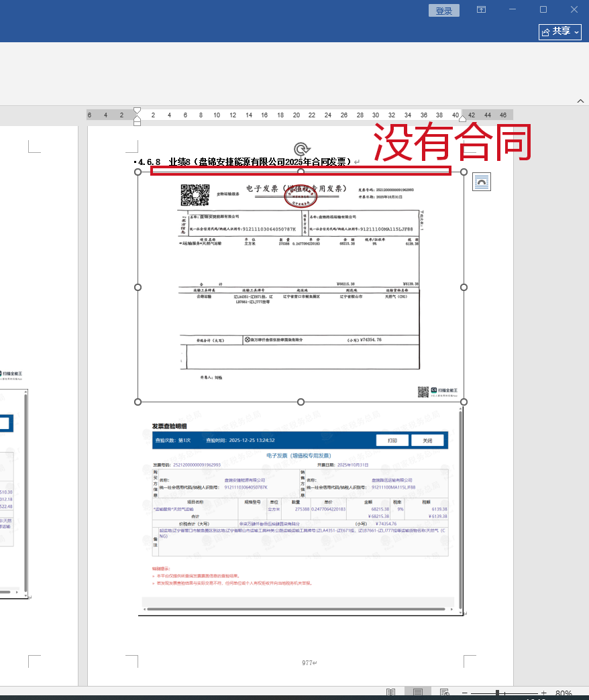The image size is (589, 700).
Task: Switch to Web Layout view in status bar
Action: [445, 693]
